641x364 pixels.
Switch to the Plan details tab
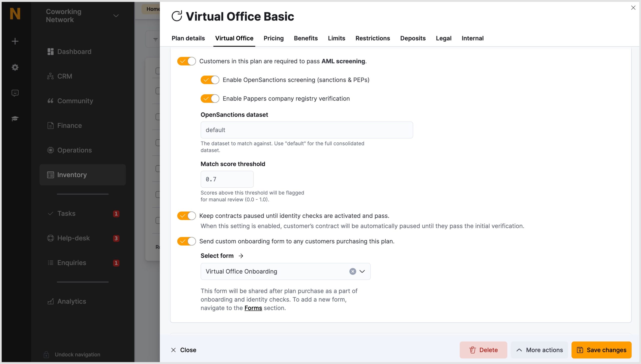(x=188, y=38)
